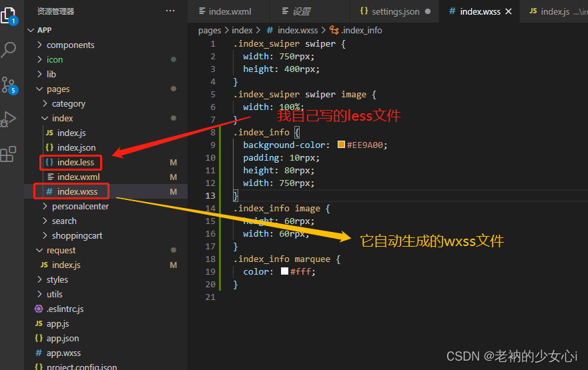Expand the search folder
Viewport: 588px width, 370px height.
(x=45, y=221)
